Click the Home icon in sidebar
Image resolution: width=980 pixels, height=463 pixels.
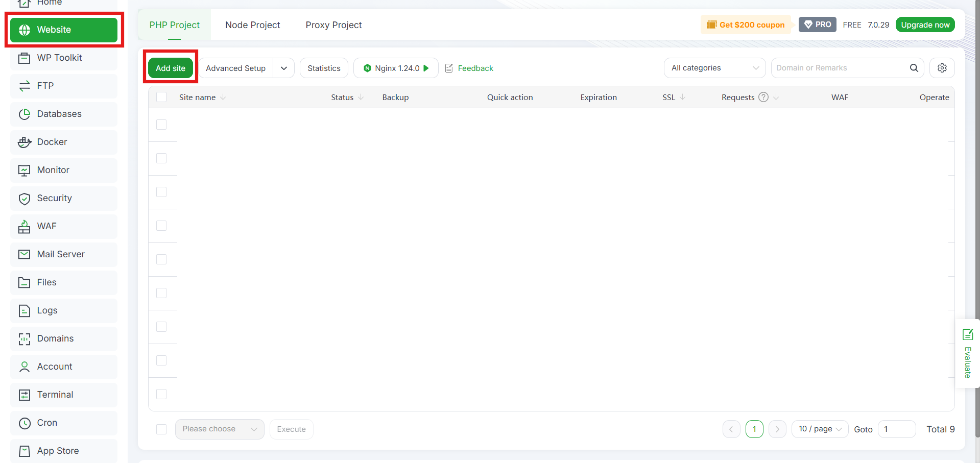[x=24, y=4]
